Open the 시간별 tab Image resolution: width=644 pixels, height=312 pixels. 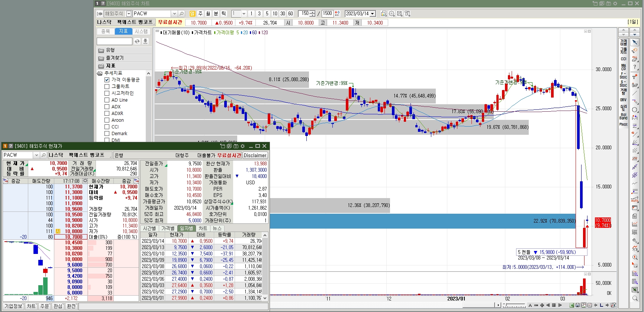(149, 228)
